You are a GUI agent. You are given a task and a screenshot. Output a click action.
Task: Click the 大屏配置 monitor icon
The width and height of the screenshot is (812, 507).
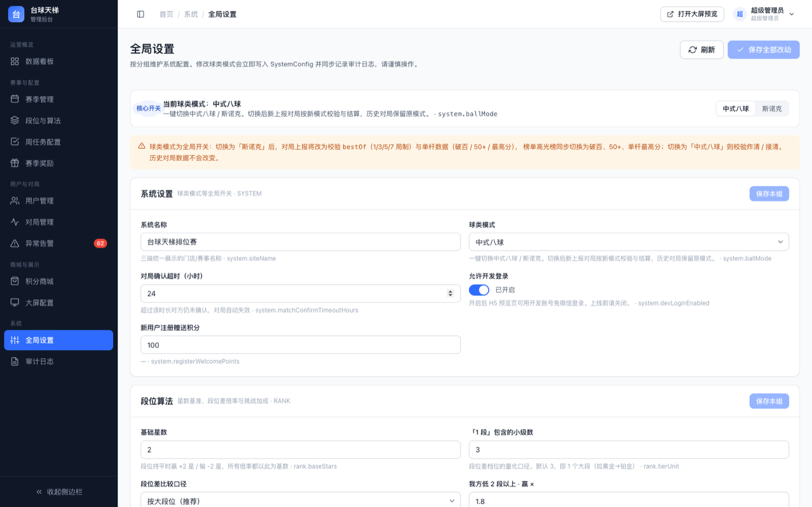(15, 302)
